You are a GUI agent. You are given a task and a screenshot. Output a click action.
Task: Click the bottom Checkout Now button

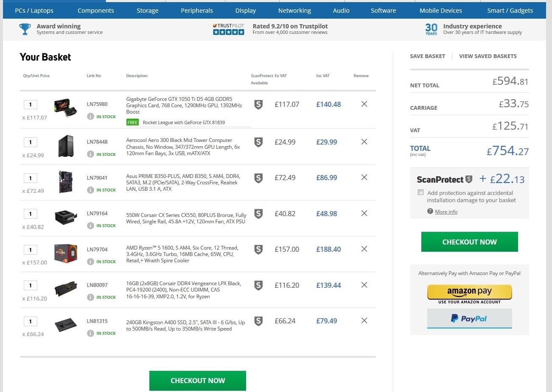(x=198, y=381)
